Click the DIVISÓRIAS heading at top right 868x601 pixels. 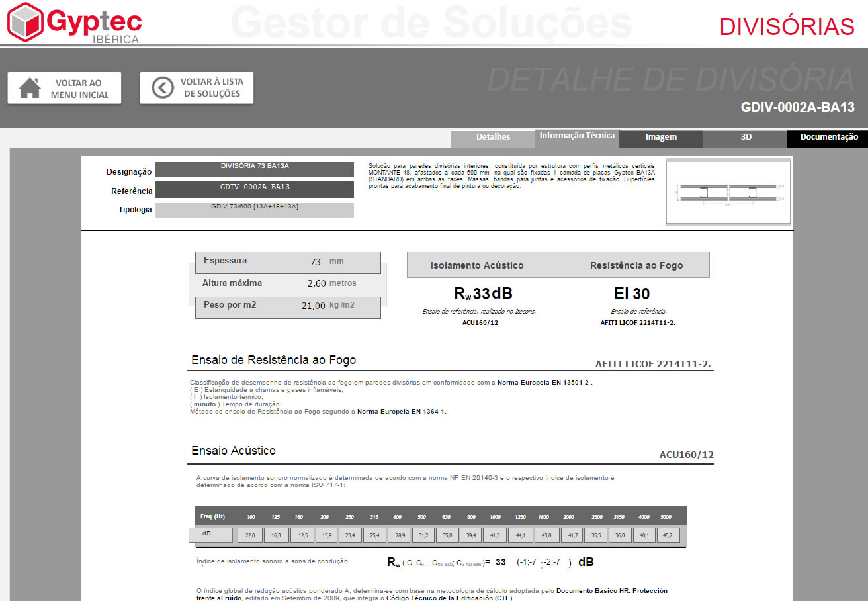(787, 26)
